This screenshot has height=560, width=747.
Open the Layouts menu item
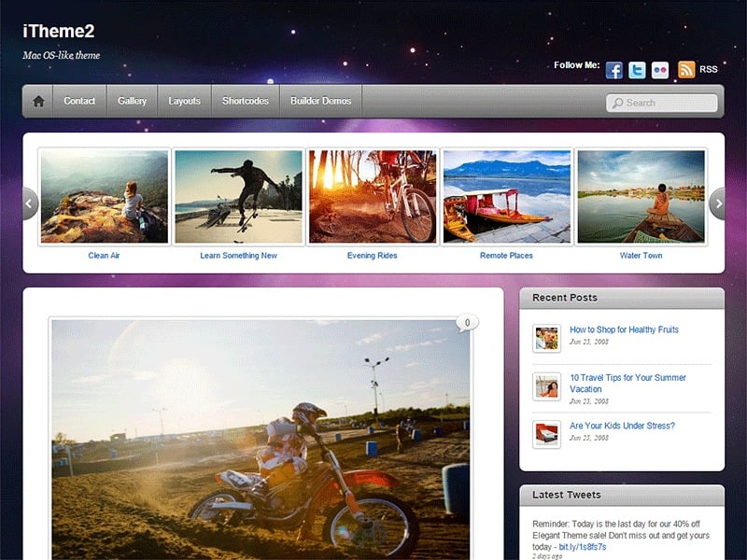[x=184, y=101]
